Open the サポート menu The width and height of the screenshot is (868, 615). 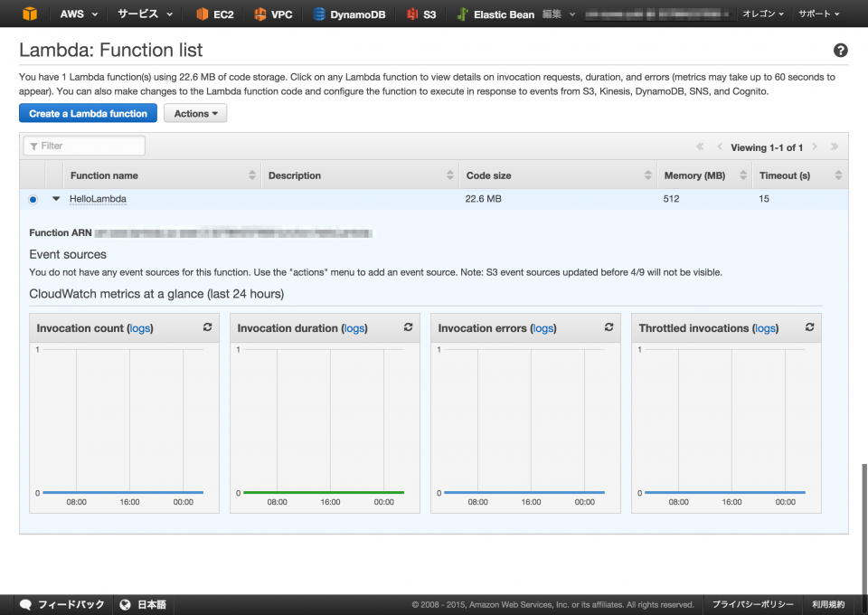(x=818, y=14)
